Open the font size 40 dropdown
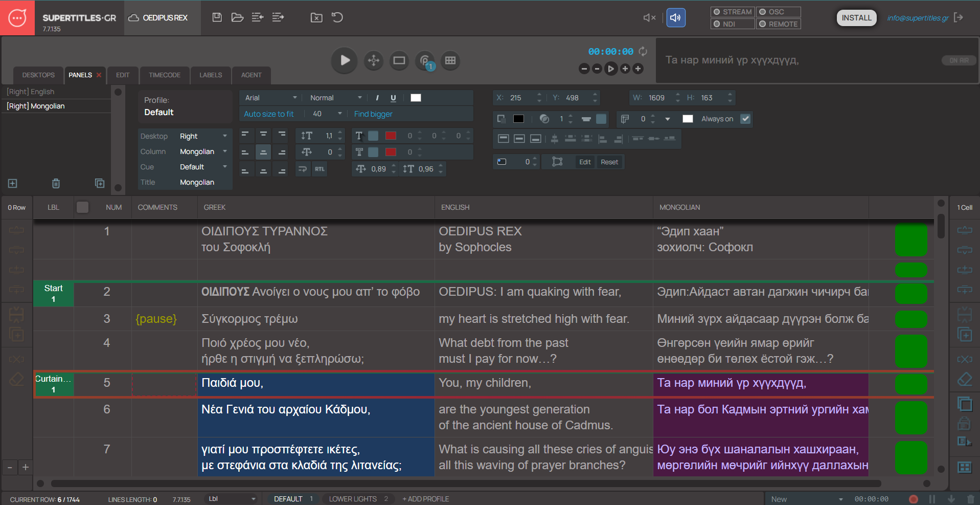 click(327, 114)
